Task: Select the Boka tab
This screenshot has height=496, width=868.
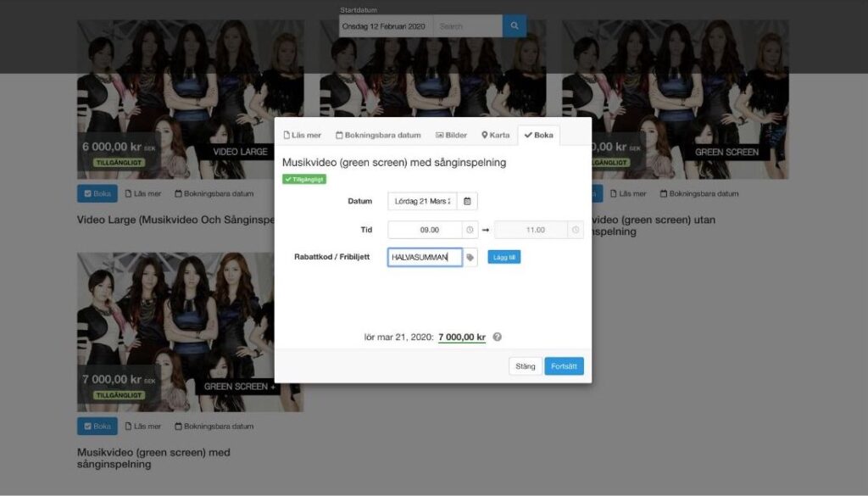Action: (538, 135)
